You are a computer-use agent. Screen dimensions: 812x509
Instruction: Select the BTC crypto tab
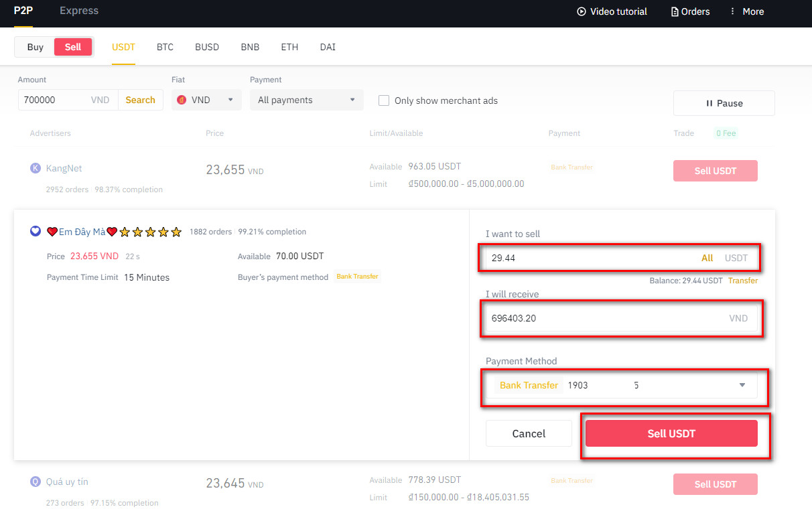165,47
